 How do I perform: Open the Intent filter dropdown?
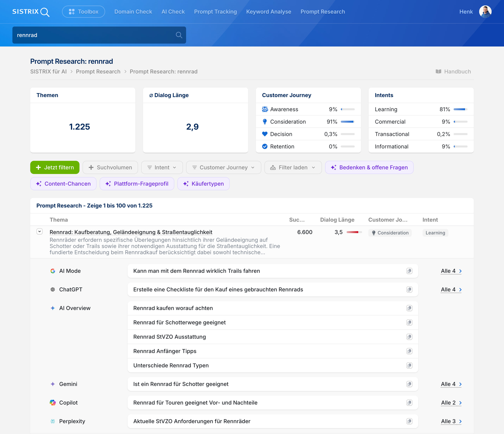(162, 168)
